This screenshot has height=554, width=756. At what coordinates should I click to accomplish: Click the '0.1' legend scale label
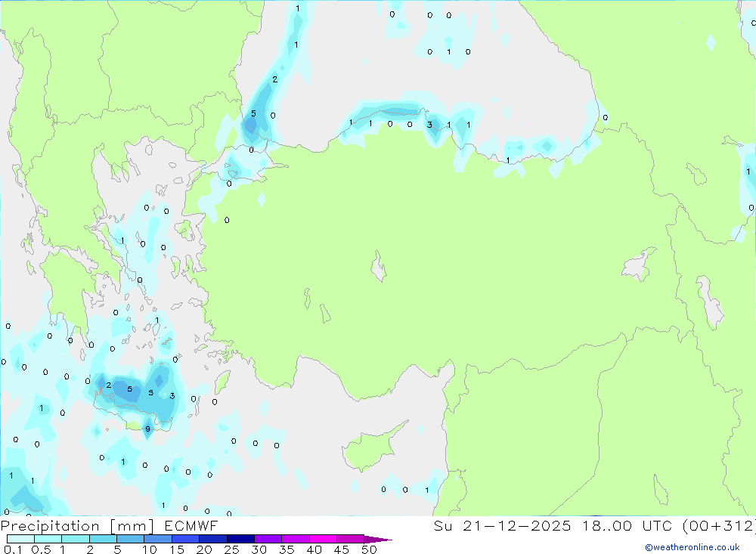click(x=13, y=549)
